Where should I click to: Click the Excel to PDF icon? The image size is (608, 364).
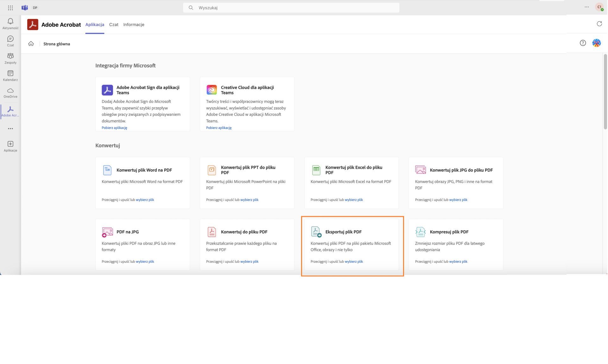point(316,170)
